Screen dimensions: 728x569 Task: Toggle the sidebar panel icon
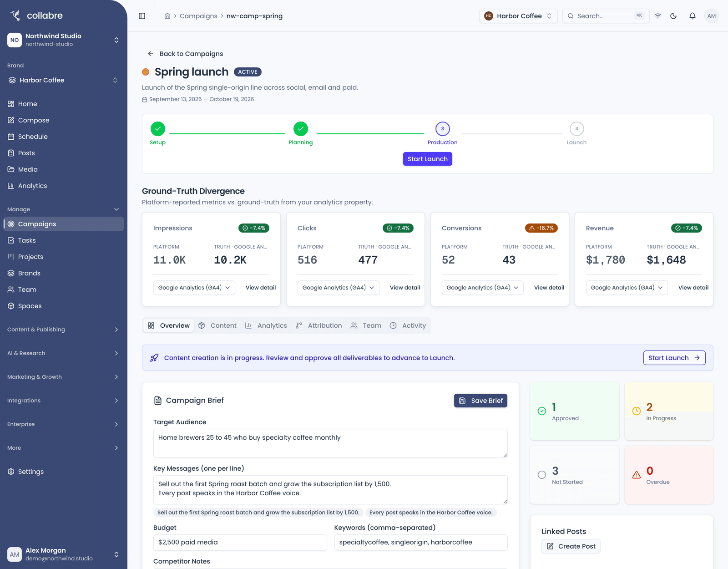click(142, 16)
